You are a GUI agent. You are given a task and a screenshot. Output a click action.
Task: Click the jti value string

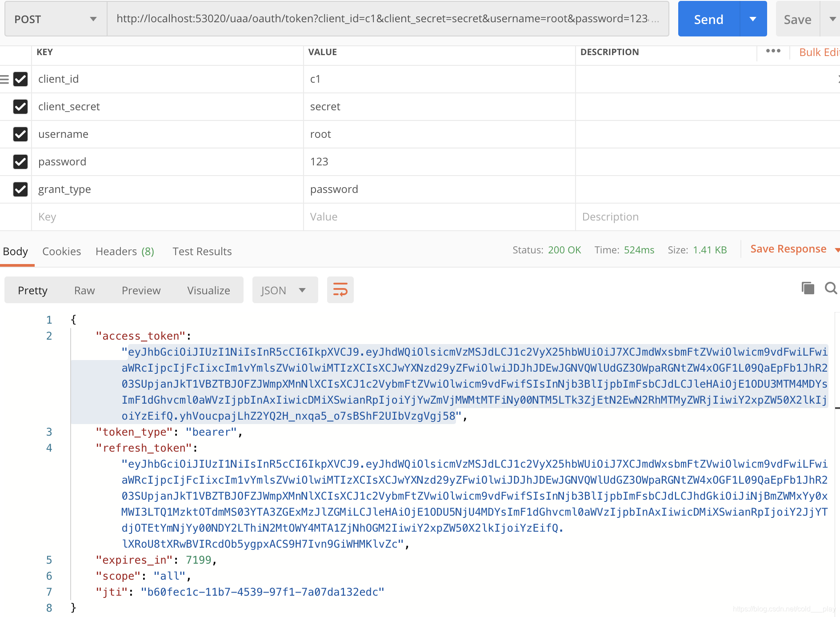pyautogui.click(x=262, y=592)
